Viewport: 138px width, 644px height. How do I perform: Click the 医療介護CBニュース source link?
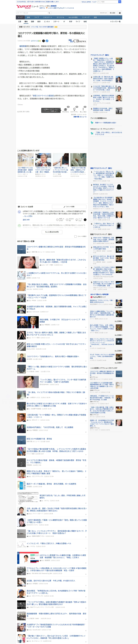pos(80,117)
